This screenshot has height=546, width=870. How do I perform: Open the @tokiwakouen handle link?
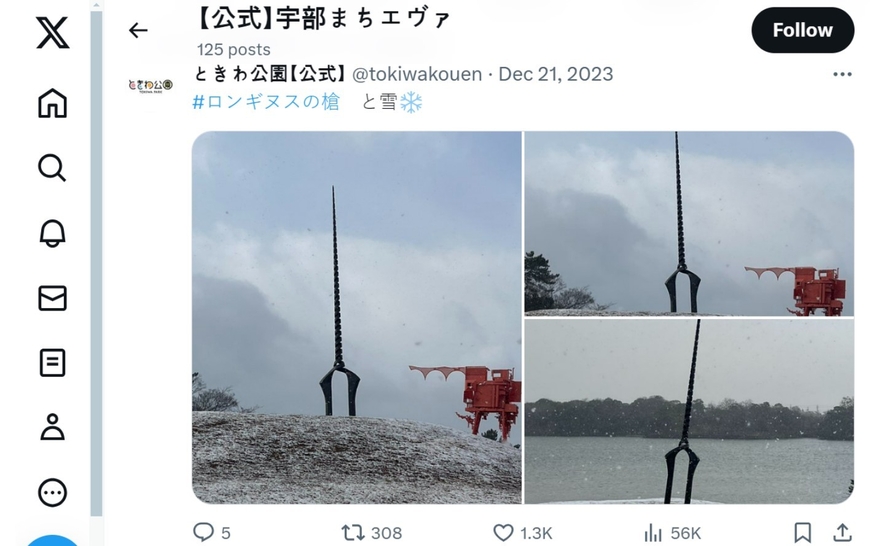(x=417, y=74)
